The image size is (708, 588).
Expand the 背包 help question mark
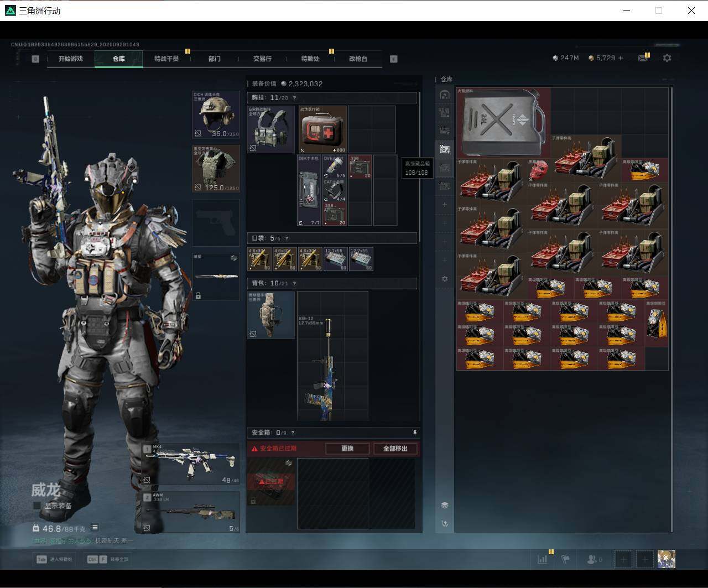pos(294,283)
